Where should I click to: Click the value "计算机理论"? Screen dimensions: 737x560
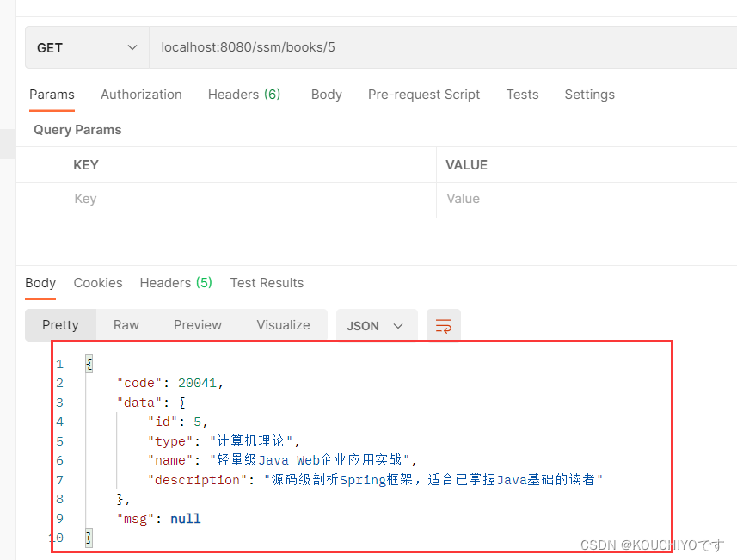(251, 441)
